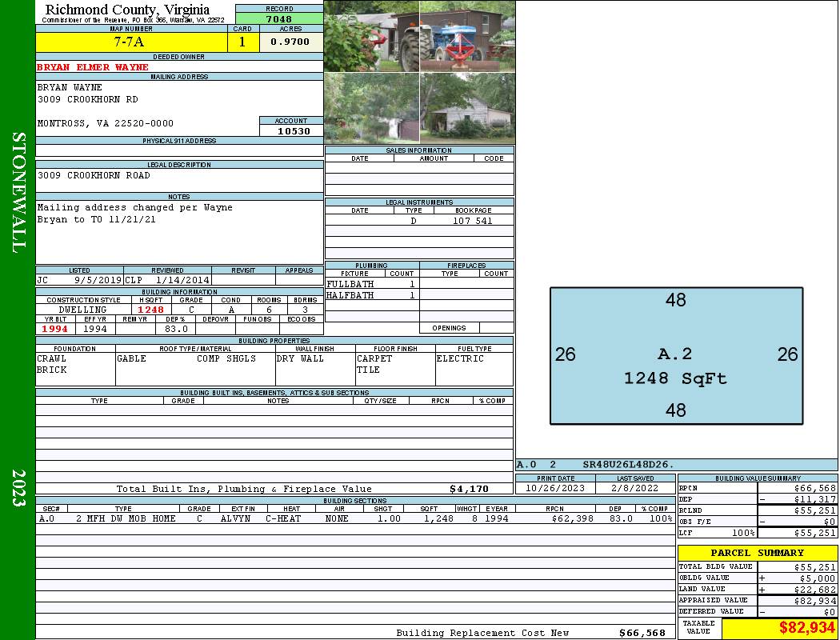Click fuel type ELECTRIC

point(460,358)
